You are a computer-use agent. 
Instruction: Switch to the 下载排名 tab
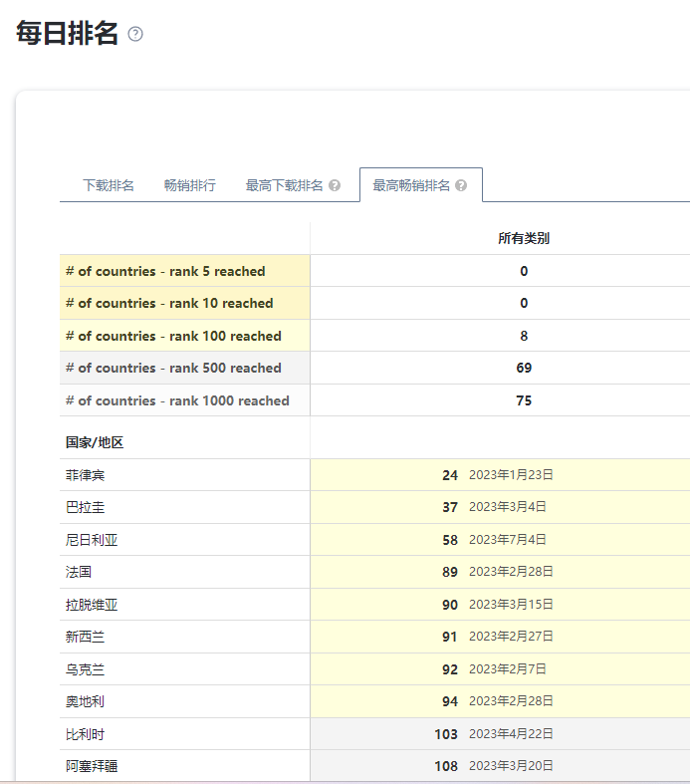pyautogui.click(x=109, y=185)
